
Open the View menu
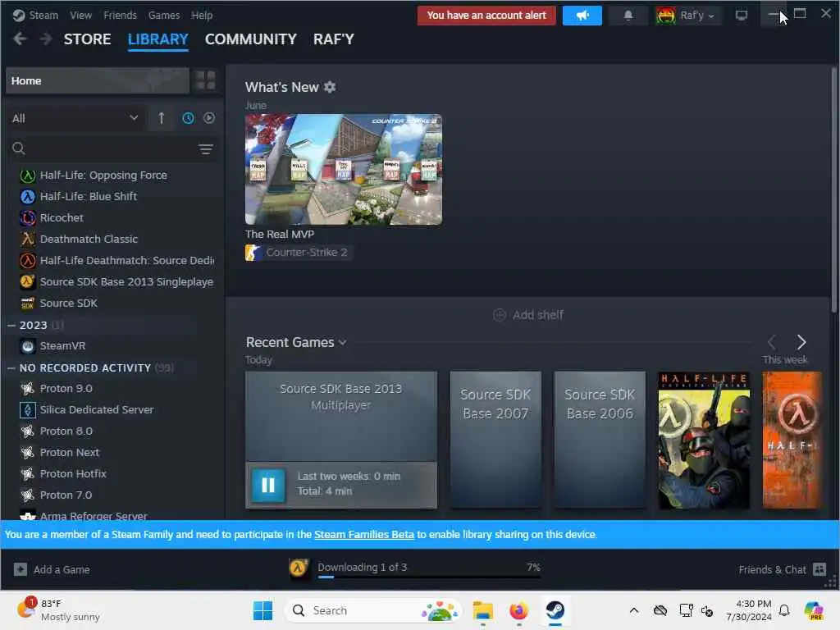(x=81, y=16)
